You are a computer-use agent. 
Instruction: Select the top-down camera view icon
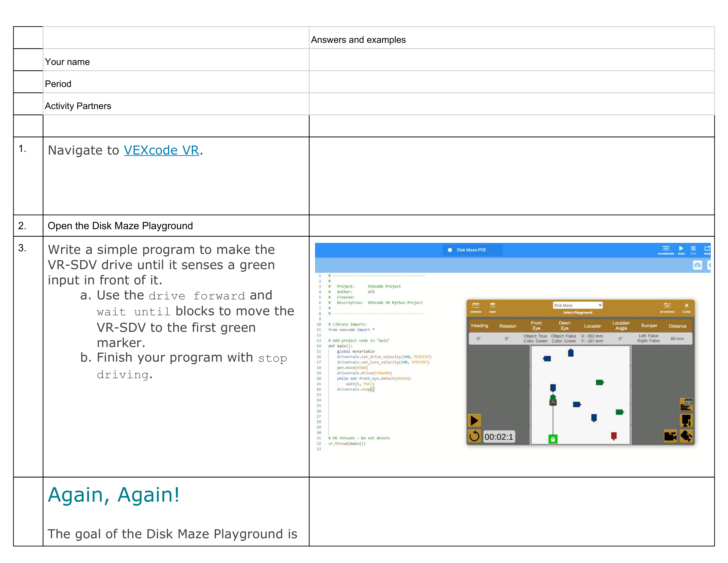coord(686,420)
